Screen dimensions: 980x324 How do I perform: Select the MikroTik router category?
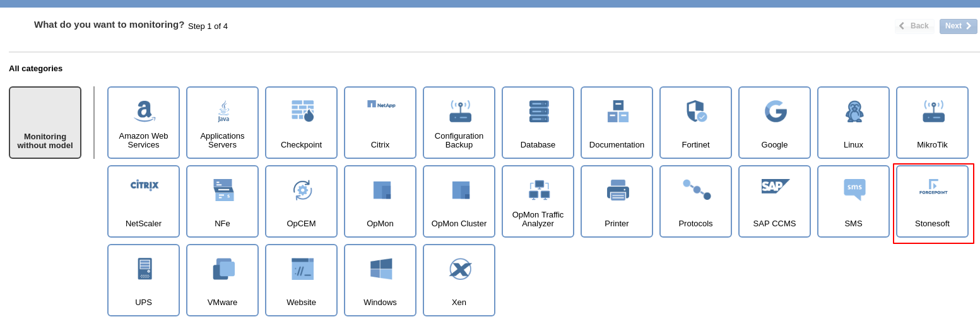(x=932, y=122)
